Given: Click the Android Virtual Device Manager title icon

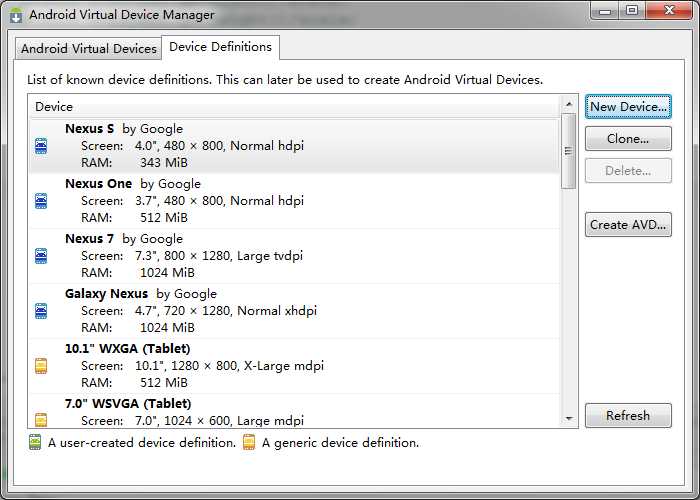Looking at the screenshot, I should pyautogui.click(x=16, y=15).
